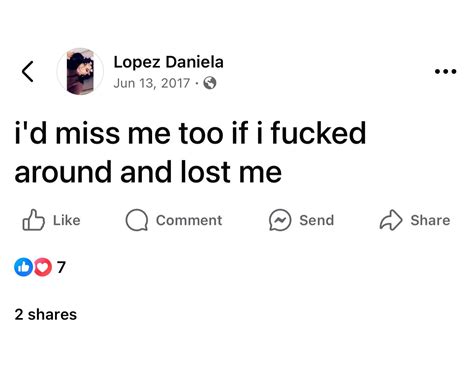Click the 'around and lost me' text line
474x366 pixels.
(x=148, y=172)
